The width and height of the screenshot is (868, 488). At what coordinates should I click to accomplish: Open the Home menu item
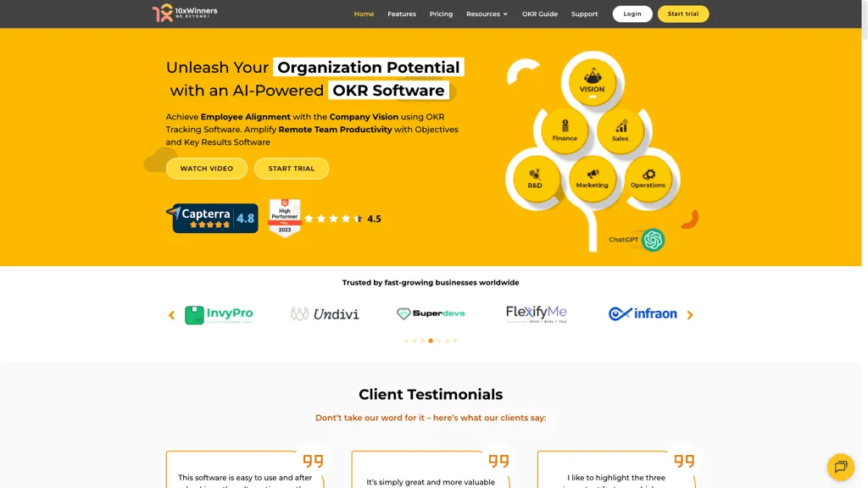(364, 14)
